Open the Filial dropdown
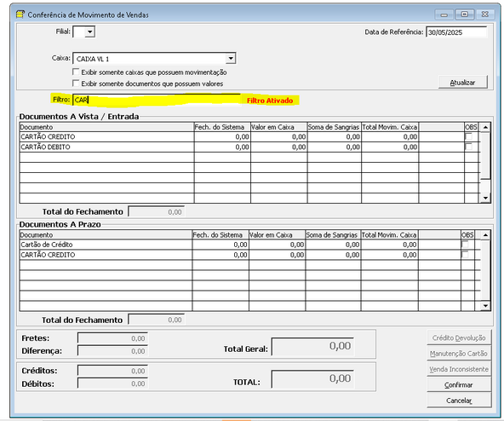Viewport: 504px width, 421px height. pos(90,32)
